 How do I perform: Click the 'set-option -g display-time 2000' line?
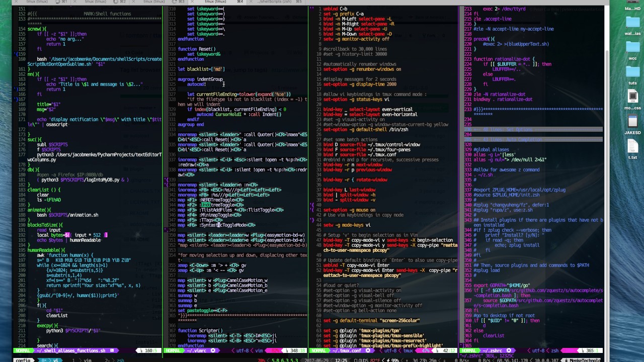(x=360, y=84)
